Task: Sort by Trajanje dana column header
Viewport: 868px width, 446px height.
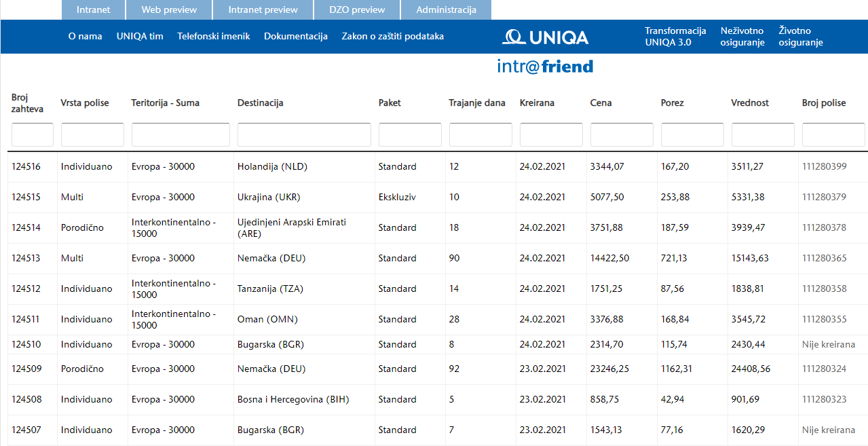Action: [x=476, y=103]
